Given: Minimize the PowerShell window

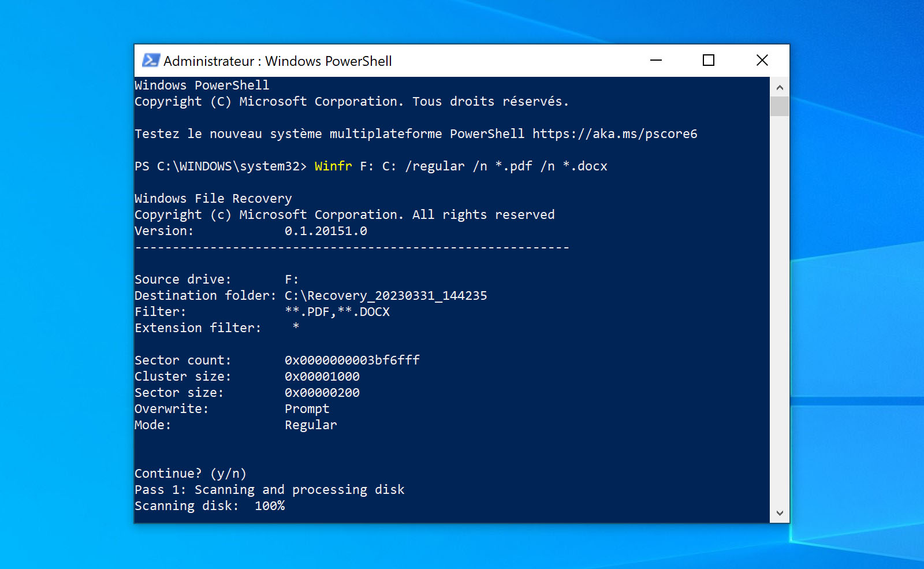Looking at the screenshot, I should point(656,61).
